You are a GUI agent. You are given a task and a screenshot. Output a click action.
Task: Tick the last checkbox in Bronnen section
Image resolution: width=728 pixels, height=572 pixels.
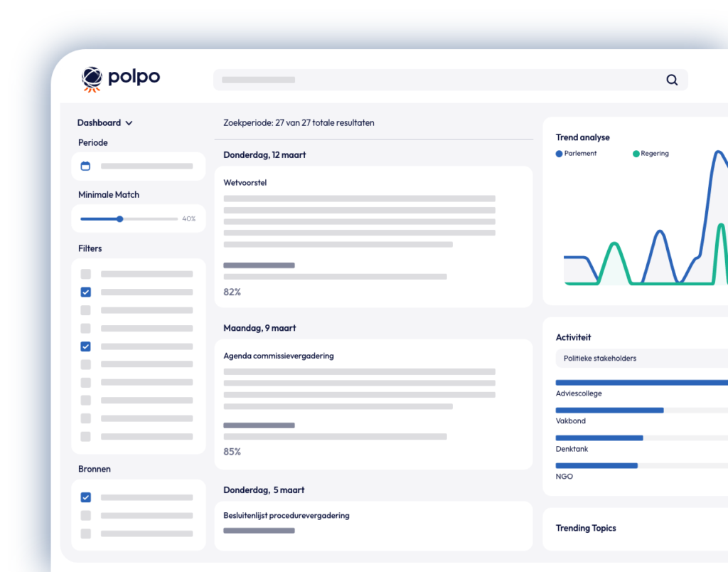[85, 534]
